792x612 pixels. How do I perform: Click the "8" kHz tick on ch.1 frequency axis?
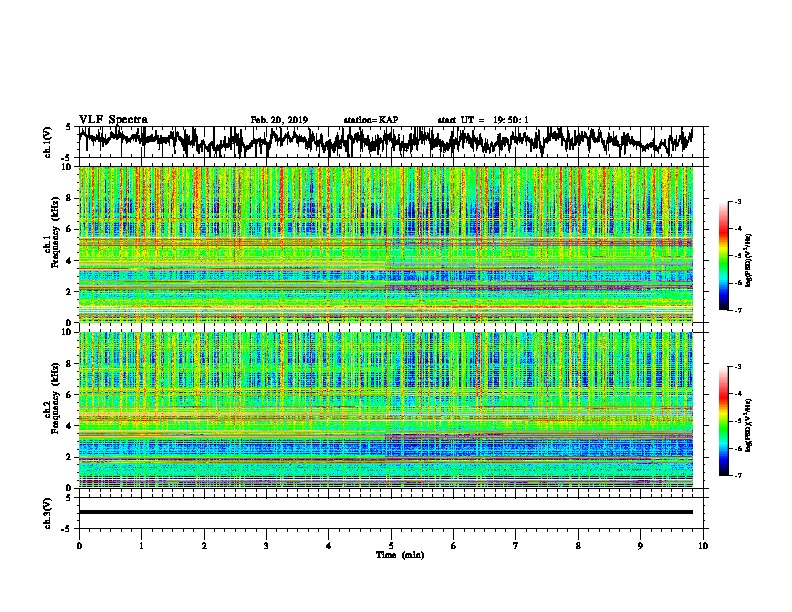pyautogui.click(x=70, y=198)
